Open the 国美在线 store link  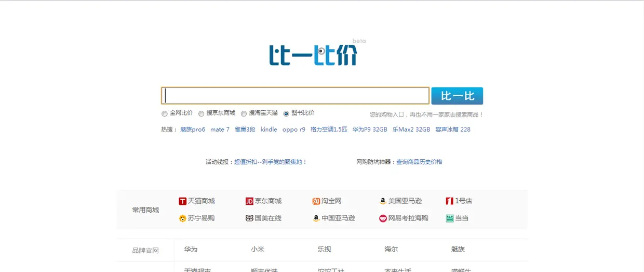click(x=268, y=218)
